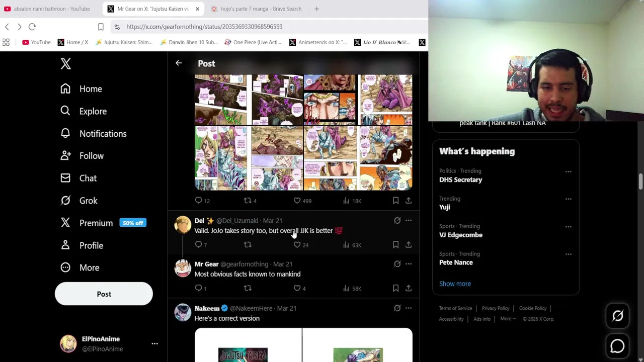Open more menu on Mr Gear's reply
Screen dimensions: 644x362
pyautogui.click(x=409, y=264)
